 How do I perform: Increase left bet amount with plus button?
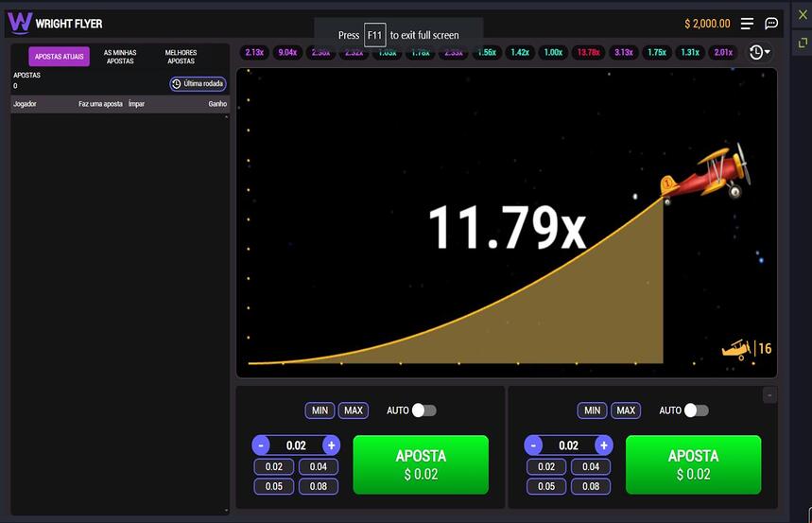pyautogui.click(x=332, y=445)
